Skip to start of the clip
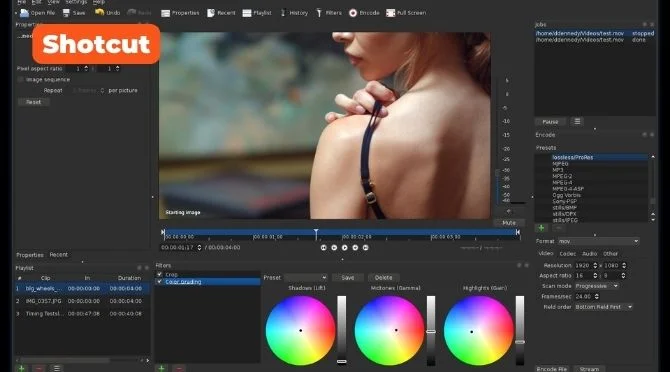The width and height of the screenshot is (670, 372). tap(323, 247)
